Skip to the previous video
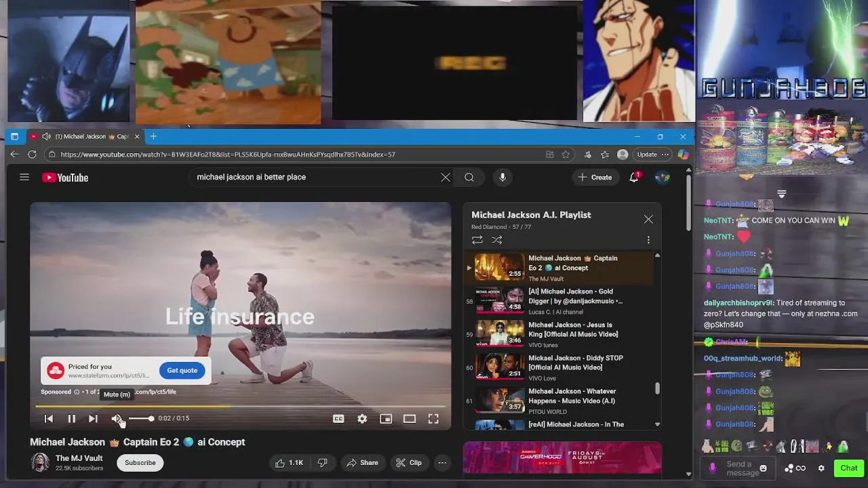Screen dimensions: 868x488 [49, 419]
